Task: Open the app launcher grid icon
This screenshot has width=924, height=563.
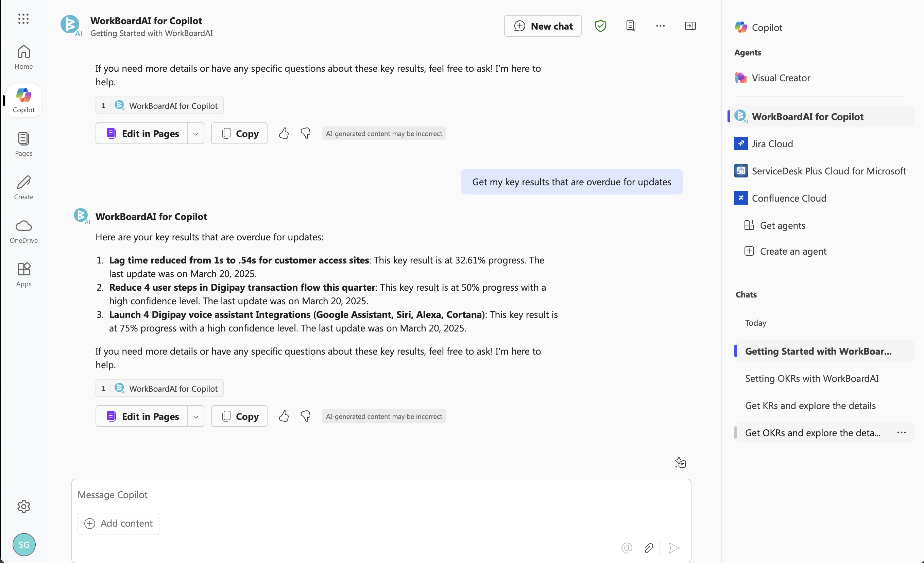Action: (x=23, y=18)
